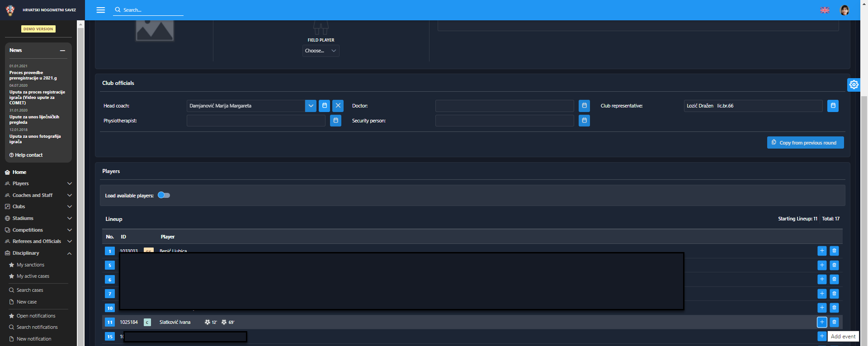Clear Head coach with the X button
This screenshot has width=868, height=346.
pyautogui.click(x=338, y=106)
